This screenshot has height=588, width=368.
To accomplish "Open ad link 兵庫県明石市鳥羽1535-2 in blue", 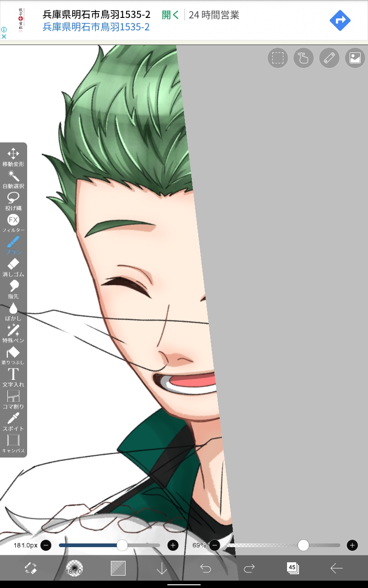I will (x=96, y=27).
